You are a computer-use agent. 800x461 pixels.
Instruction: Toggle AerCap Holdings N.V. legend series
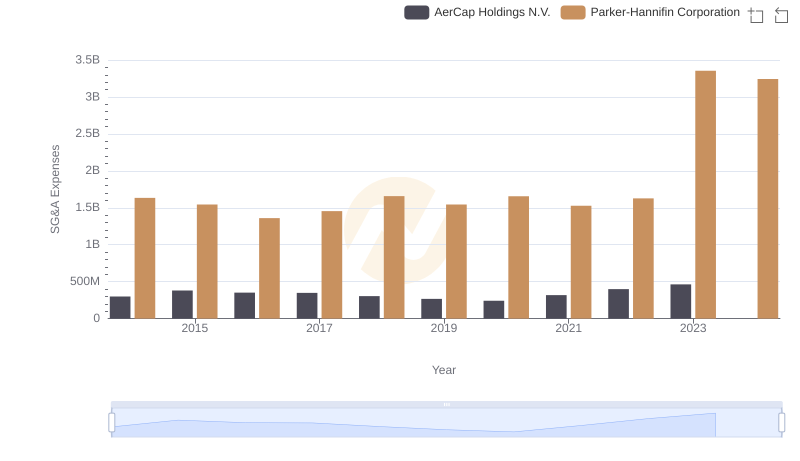[477, 12]
